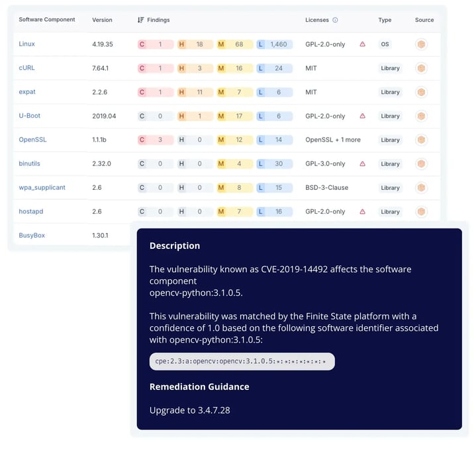
Task: Click the source icon in the cURL row
Action: pyautogui.click(x=421, y=68)
